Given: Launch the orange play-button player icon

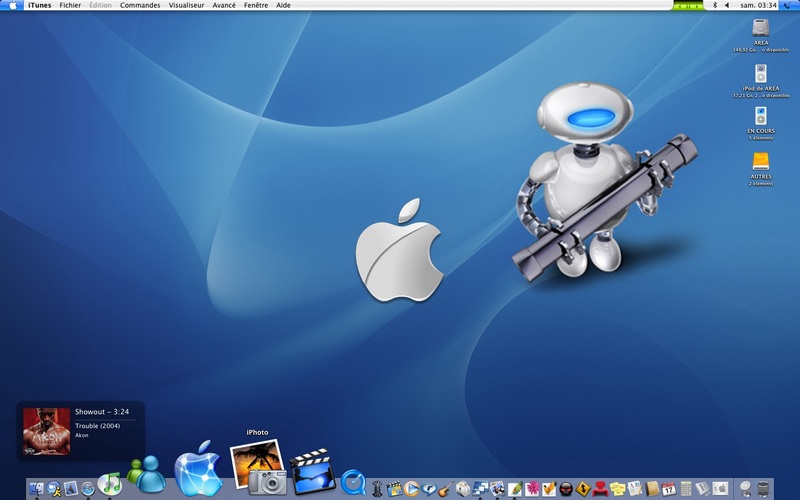Looking at the screenshot, I should [x=411, y=489].
